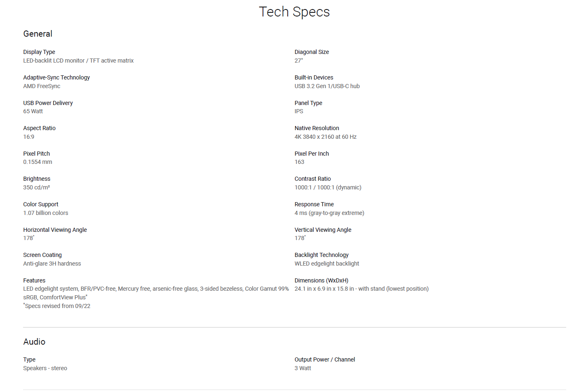Viewport: 588px width, 392px height.
Task: Click the IPS panel type value
Action: pyautogui.click(x=299, y=111)
